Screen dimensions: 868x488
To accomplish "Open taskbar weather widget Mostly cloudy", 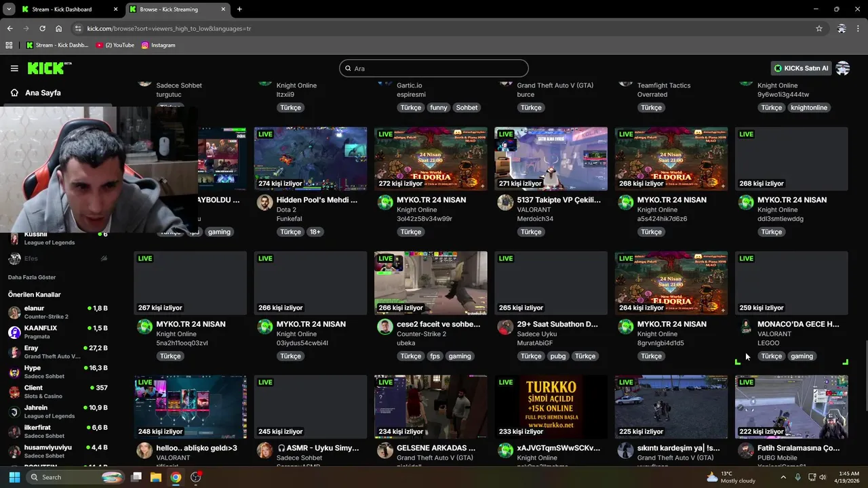I will (x=731, y=477).
